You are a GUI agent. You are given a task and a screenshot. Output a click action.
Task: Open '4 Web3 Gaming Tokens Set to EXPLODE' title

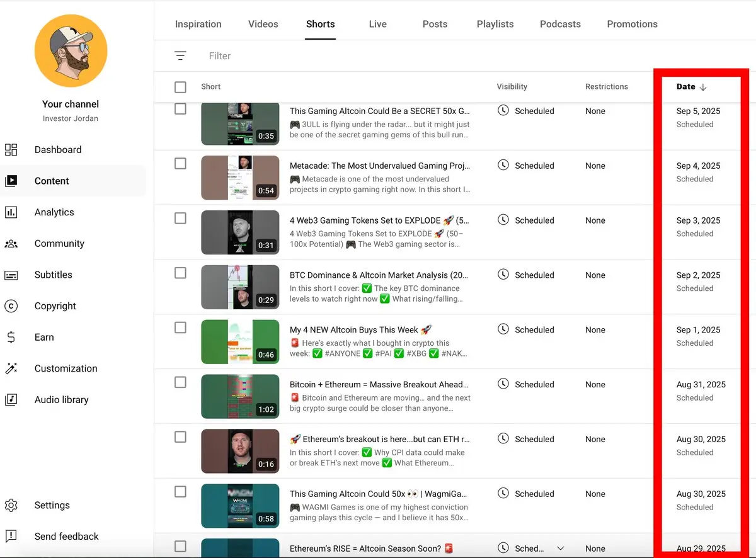point(380,221)
